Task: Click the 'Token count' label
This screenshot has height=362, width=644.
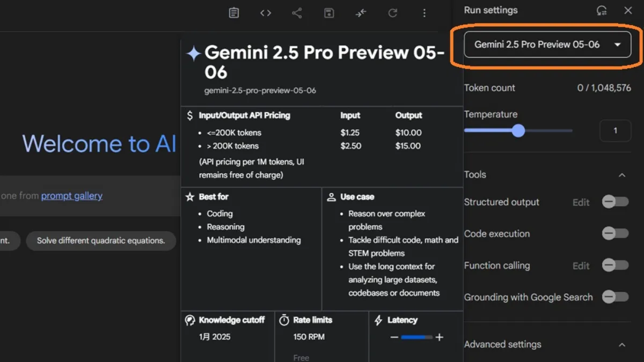Action: tap(489, 88)
